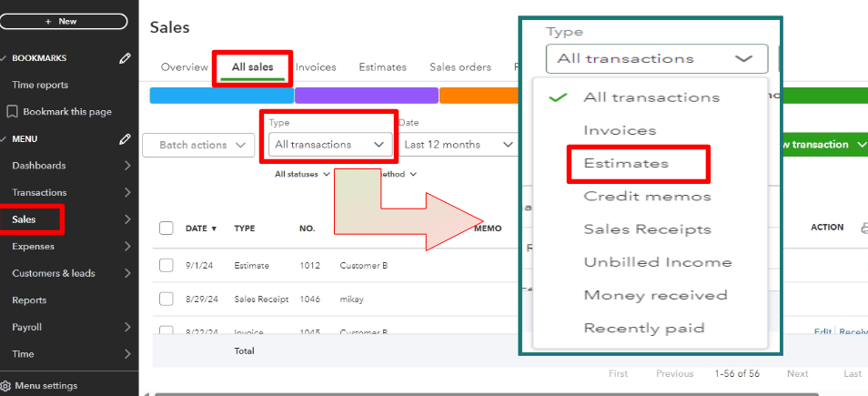Check the 9/1/24 Estimate row checkbox

pos(167,265)
